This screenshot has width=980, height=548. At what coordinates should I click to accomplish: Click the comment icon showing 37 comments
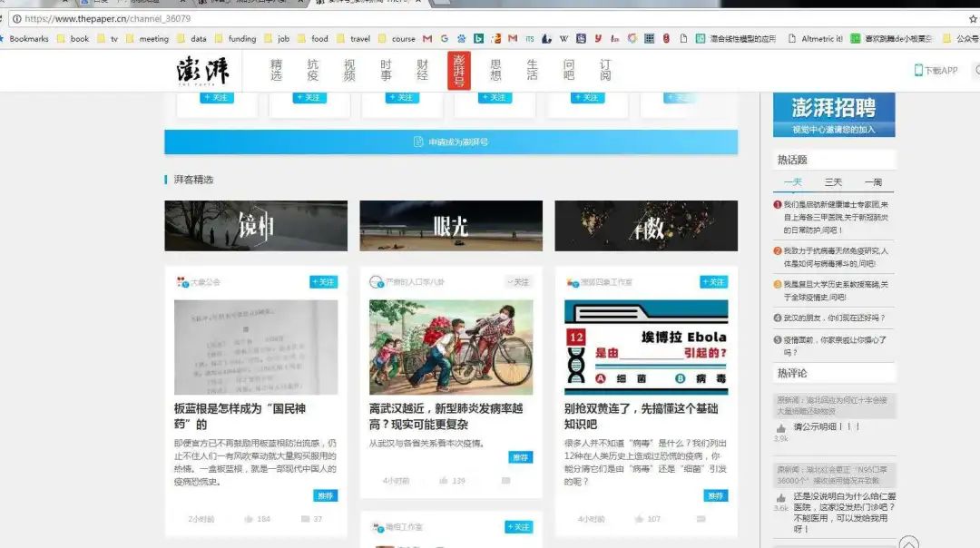pyautogui.click(x=305, y=519)
